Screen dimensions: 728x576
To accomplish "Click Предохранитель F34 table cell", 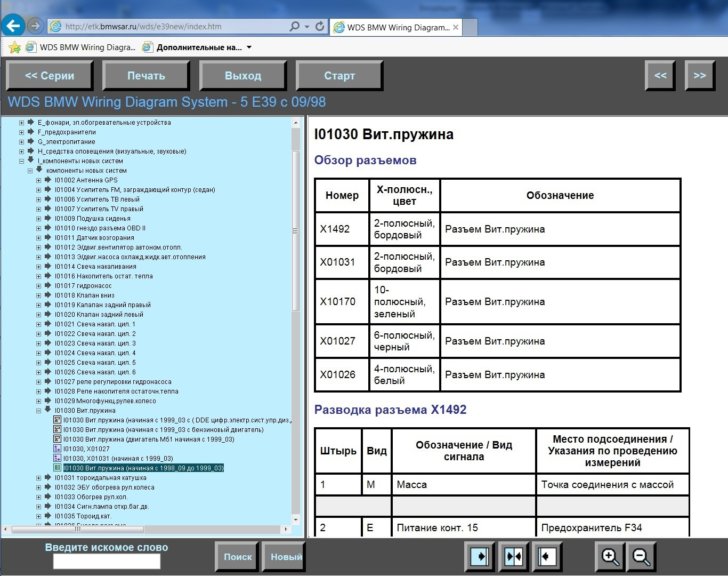I will [613, 527].
